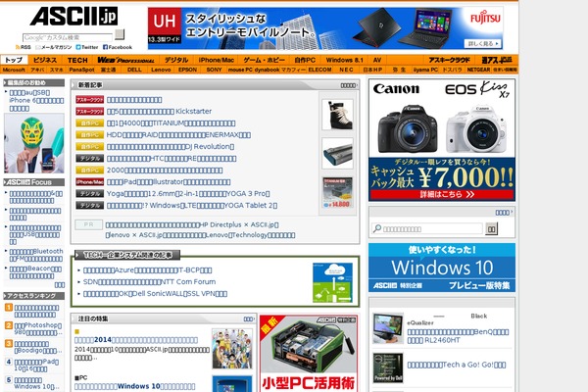Open the 小型PC活用術 feature banner
Image resolution: width=588 pixels, height=392 pixels.
point(309,354)
